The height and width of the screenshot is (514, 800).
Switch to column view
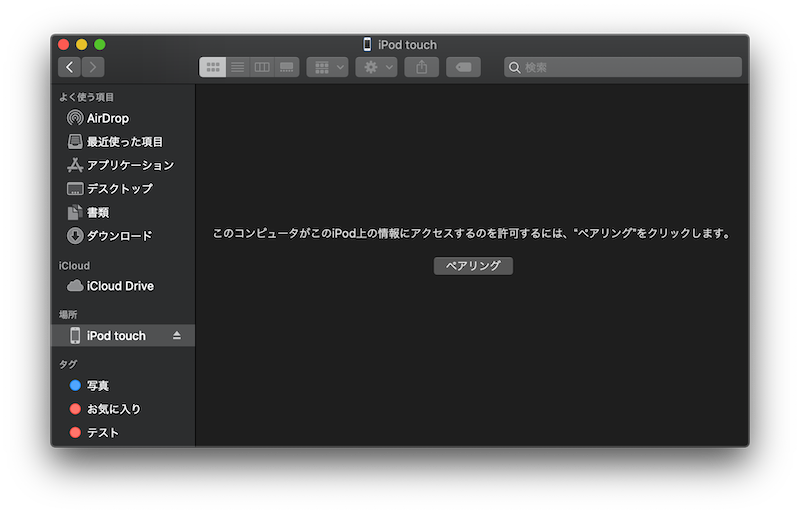(262, 67)
